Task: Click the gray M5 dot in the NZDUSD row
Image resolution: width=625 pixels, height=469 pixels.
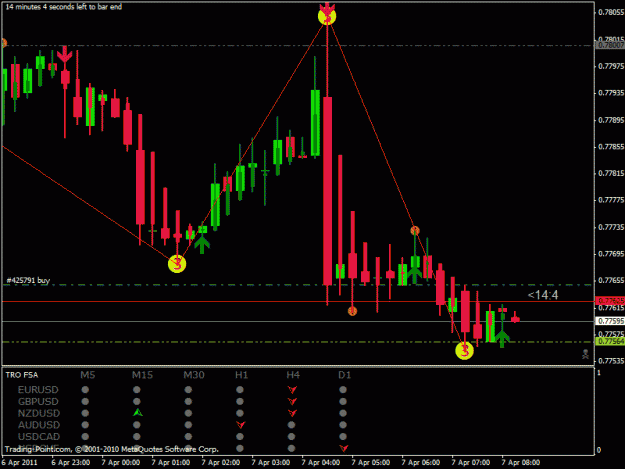Action: tap(85, 413)
